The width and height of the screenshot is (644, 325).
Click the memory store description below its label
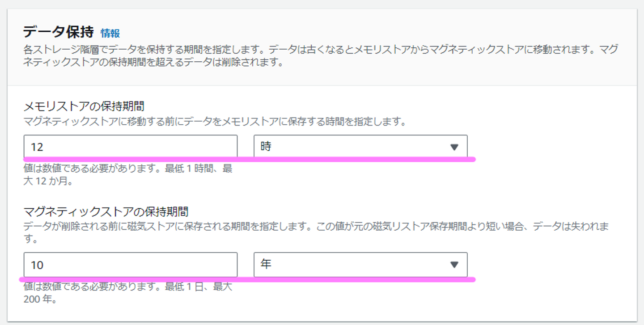pyautogui.click(x=214, y=121)
